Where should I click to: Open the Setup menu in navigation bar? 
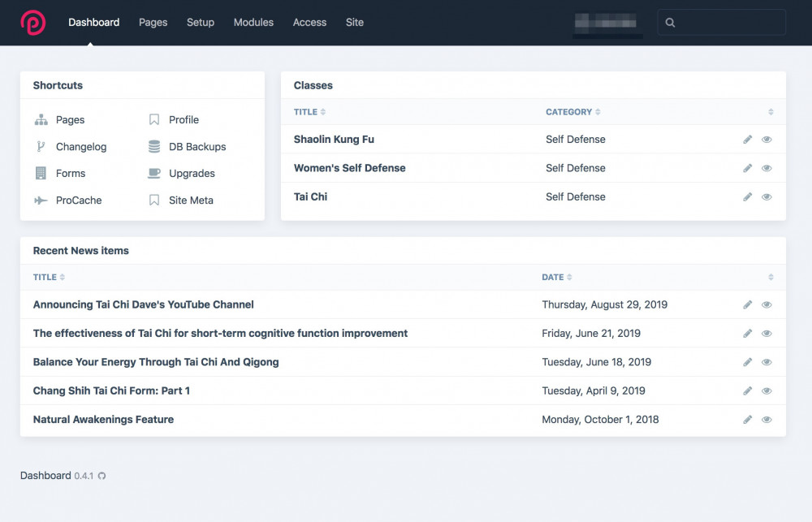pos(201,23)
